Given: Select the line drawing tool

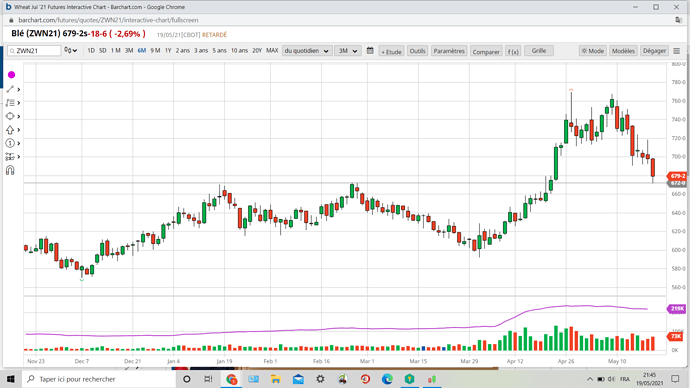Looking at the screenshot, I should pyautogui.click(x=10, y=89).
